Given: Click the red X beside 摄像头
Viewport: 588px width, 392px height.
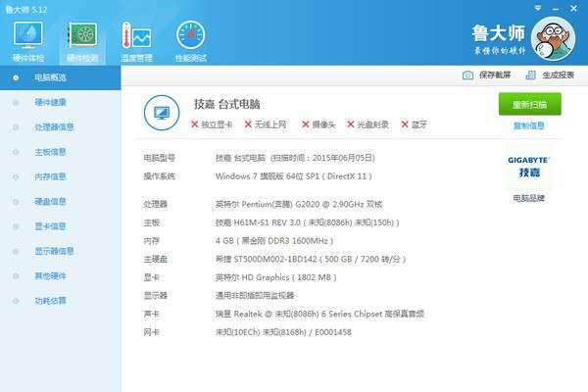Looking at the screenshot, I should coord(306,124).
